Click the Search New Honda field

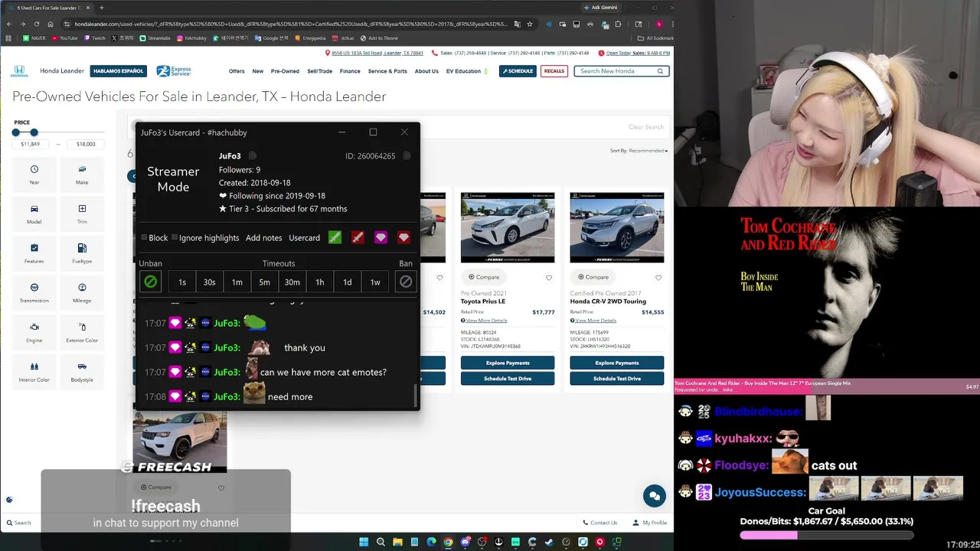tap(622, 71)
